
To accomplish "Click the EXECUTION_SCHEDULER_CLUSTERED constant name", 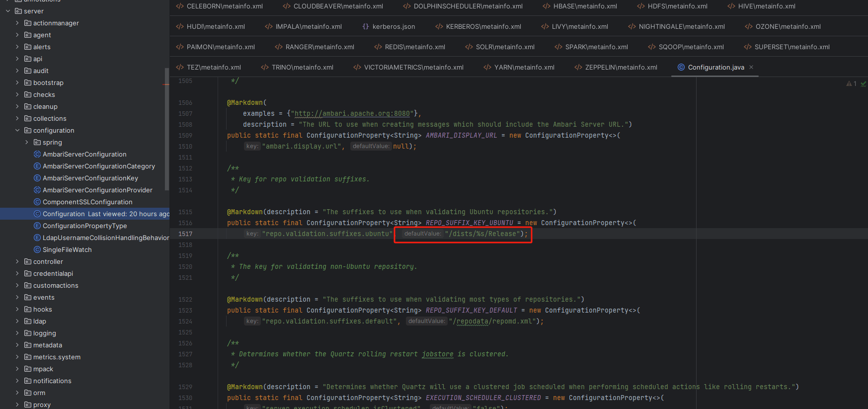I will (x=483, y=398).
